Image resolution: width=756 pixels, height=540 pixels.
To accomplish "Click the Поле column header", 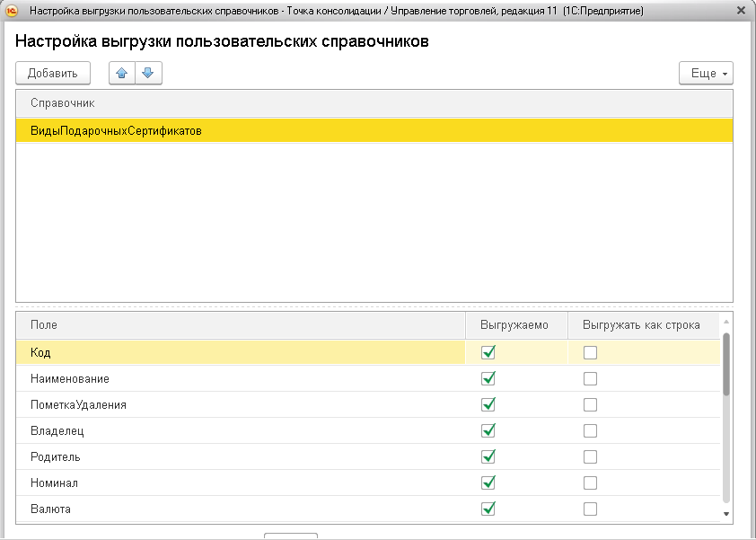I will [241, 325].
